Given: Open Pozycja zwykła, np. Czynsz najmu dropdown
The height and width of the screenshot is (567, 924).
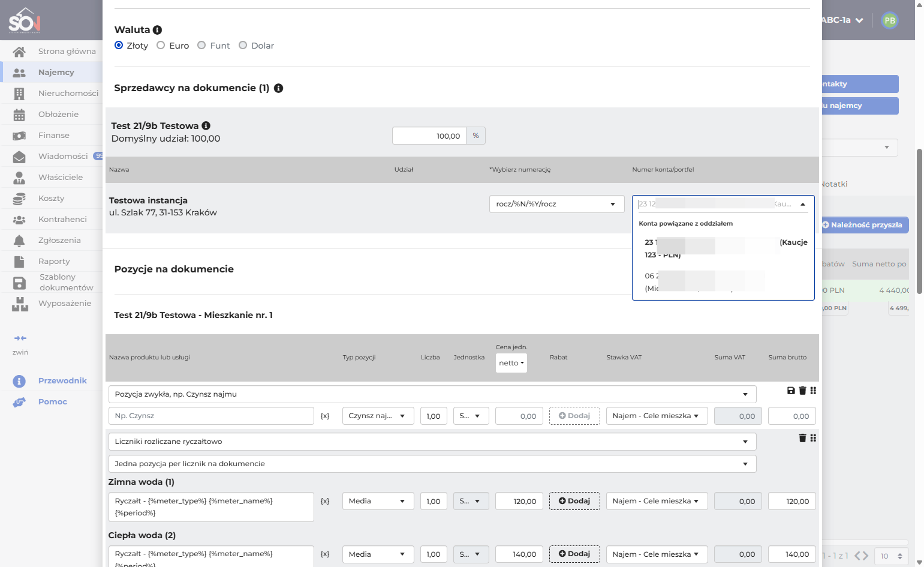Looking at the screenshot, I should (x=432, y=394).
